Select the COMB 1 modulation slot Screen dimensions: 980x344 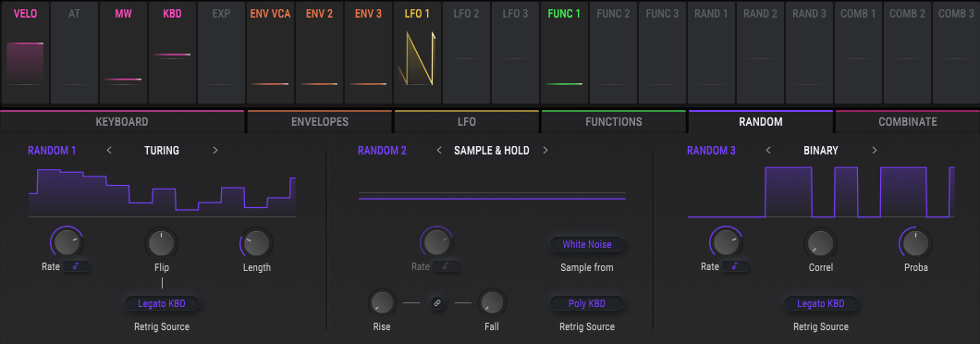click(858, 53)
